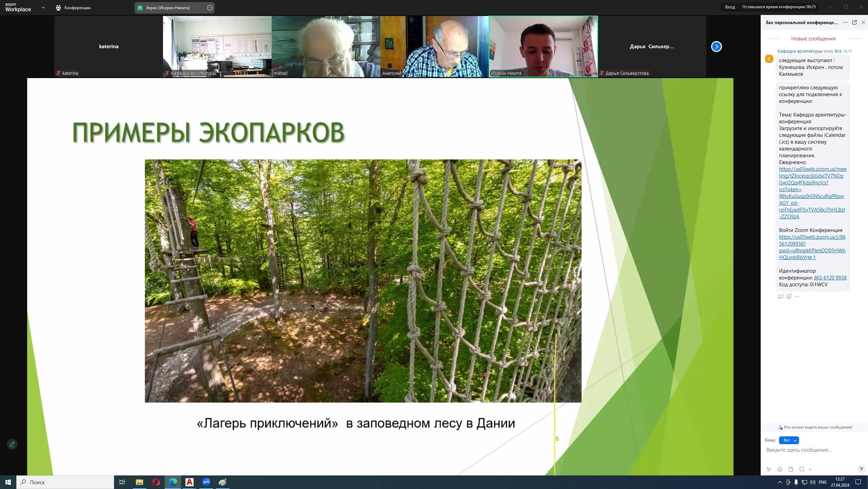Add an emoji reaction to the message
This screenshot has width=868, height=489.
(x=789, y=296)
